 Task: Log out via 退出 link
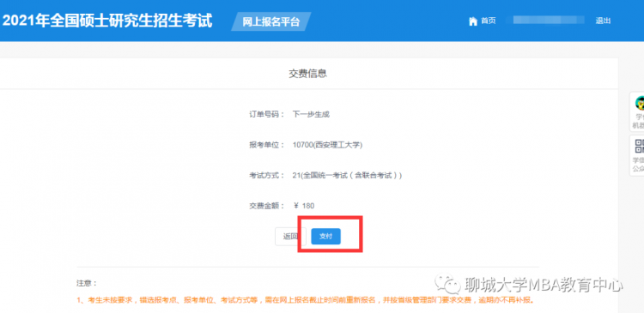tap(603, 21)
